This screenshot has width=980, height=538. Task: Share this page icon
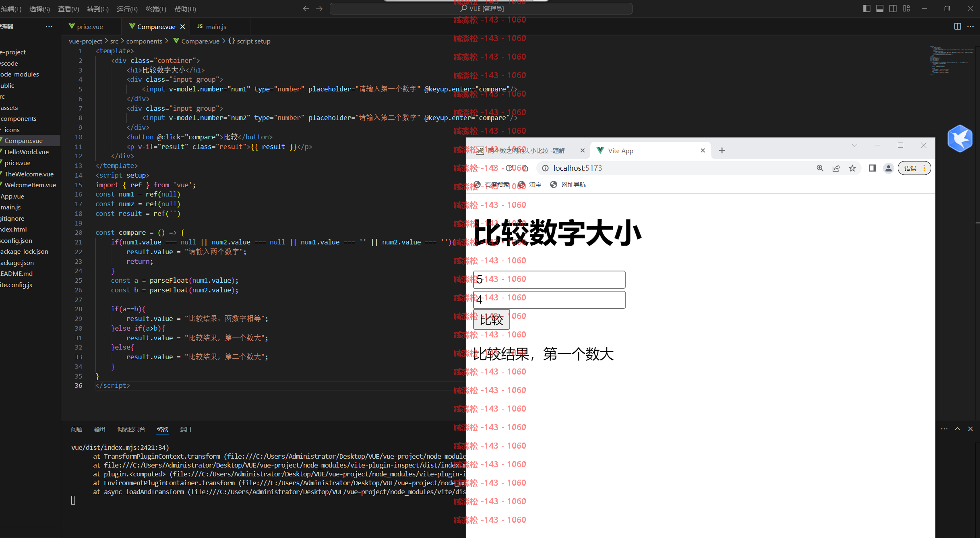[836, 168]
